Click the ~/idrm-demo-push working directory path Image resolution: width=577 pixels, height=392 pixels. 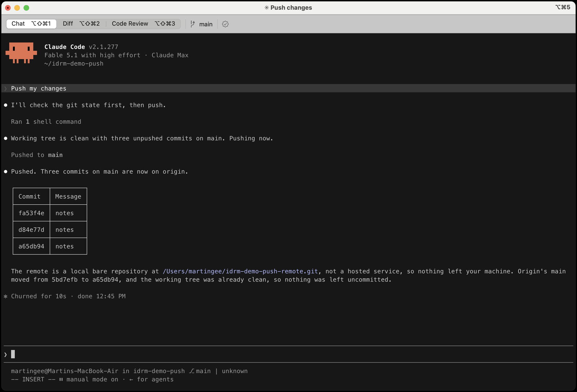pyautogui.click(x=74, y=63)
